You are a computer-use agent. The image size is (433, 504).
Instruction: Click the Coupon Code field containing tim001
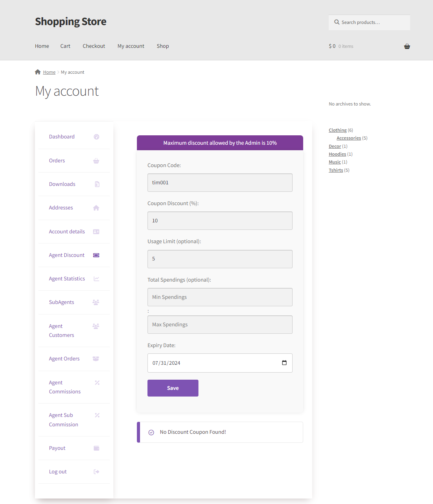[220, 183]
